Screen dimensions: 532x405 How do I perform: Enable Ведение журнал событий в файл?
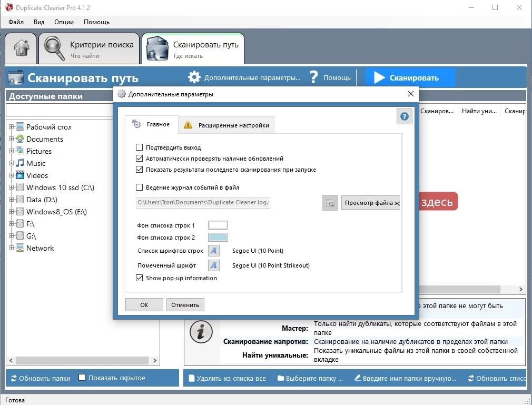pos(139,187)
